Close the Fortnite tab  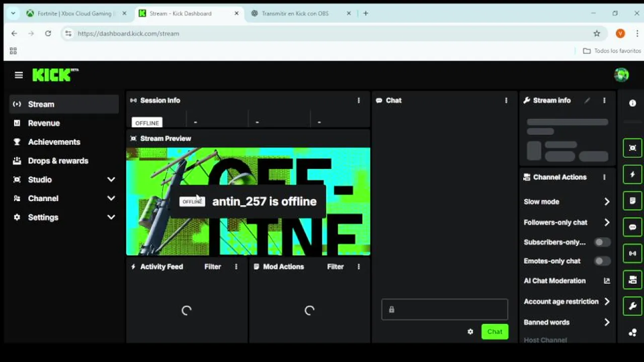pyautogui.click(x=124, y=14)
